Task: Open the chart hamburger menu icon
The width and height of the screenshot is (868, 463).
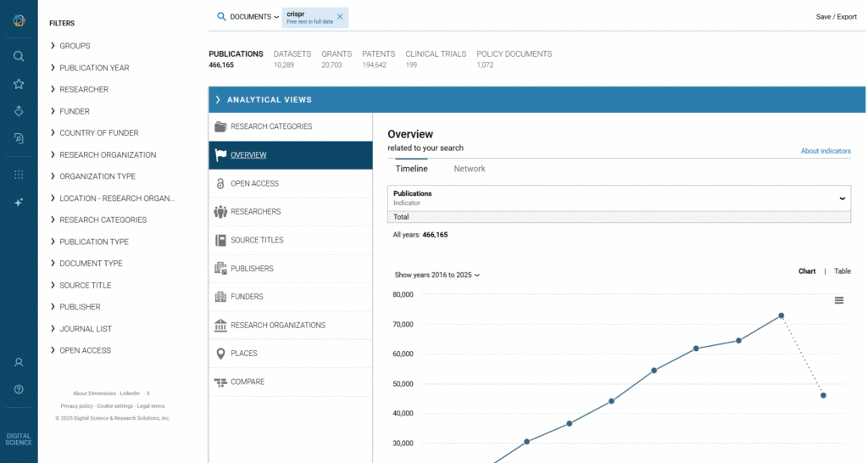Action: pyautogui.click(x=838, y=300)
